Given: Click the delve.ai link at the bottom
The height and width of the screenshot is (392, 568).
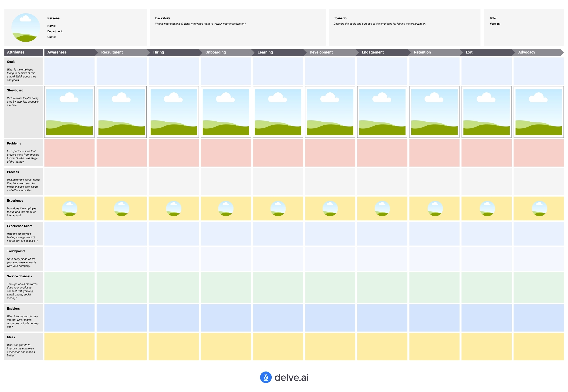Looking at the screenshot, I should 292,378.
